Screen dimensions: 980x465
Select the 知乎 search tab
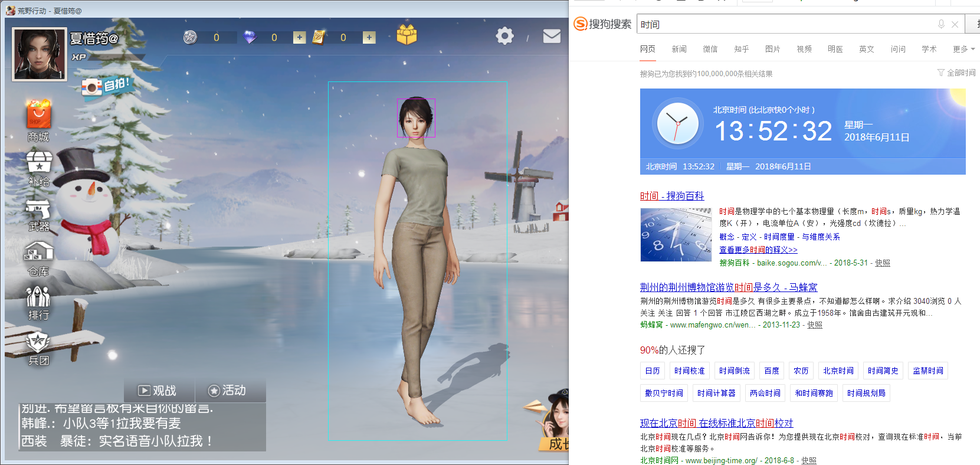[x=742, y=49]
